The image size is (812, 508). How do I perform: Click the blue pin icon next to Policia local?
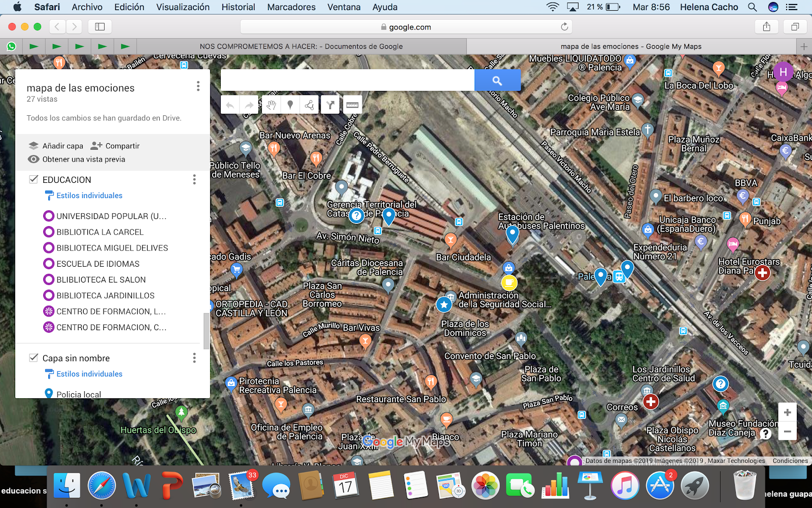(49, 394)
